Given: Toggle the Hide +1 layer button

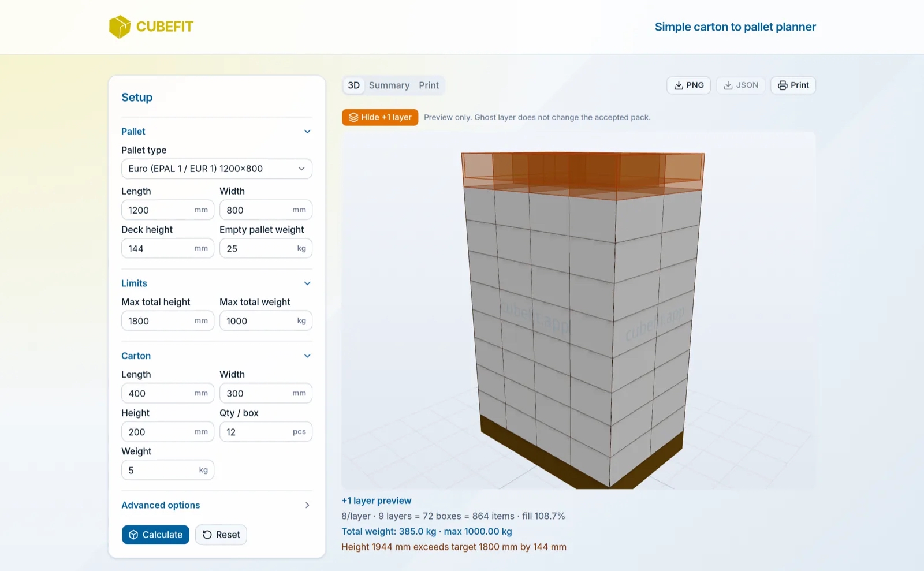Looking at the screenshot, I should (x=380, y=117).
